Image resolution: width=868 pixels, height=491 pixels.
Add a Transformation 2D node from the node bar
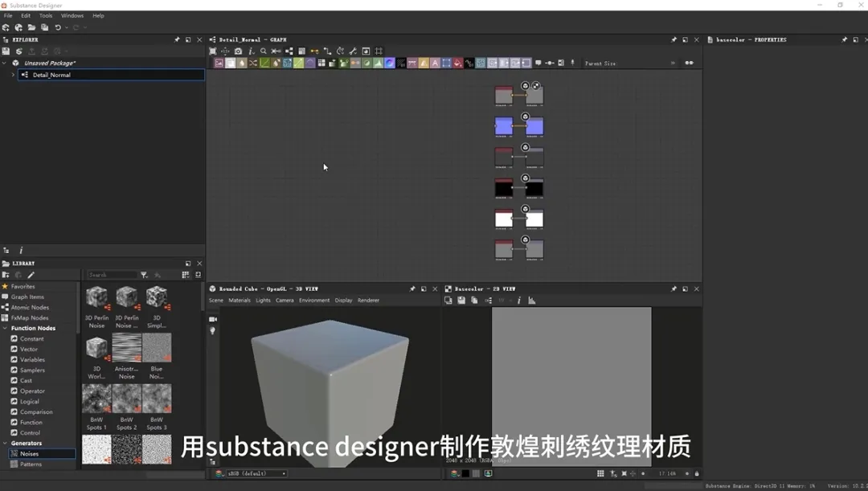pos(447,63)
